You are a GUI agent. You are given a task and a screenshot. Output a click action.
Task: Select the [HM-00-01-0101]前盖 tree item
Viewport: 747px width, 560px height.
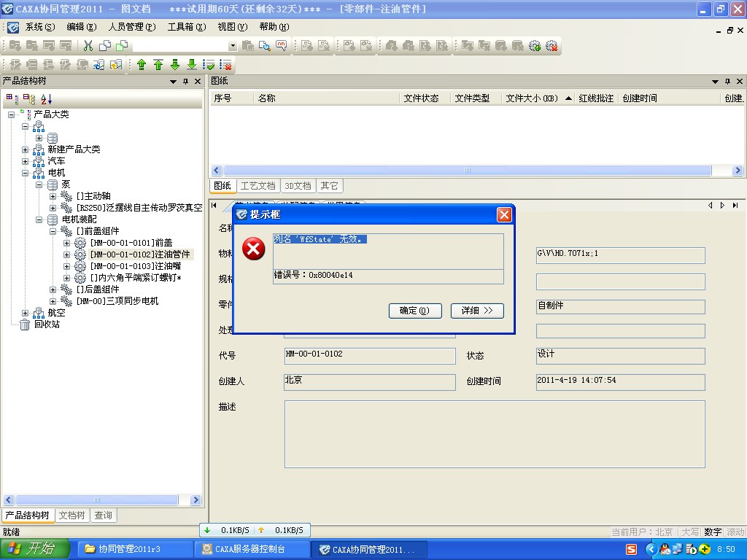pyautogui.click(x=131, y=243)
